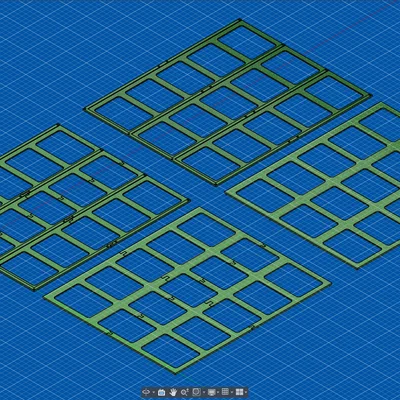Image resolution: width=400 pixels, height=400 pixels.
Task: Expand the Display Settings dropdown arrow
Action: (x=218, y=392)
